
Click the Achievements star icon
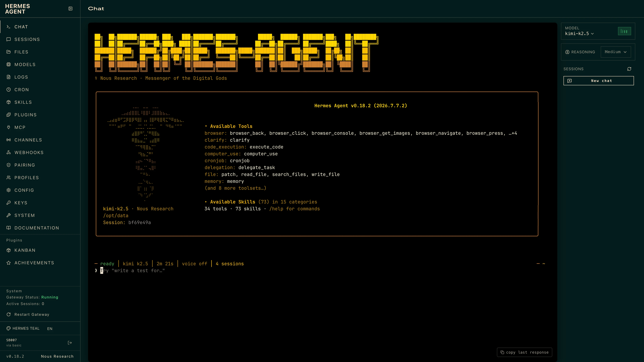[9, 263]
